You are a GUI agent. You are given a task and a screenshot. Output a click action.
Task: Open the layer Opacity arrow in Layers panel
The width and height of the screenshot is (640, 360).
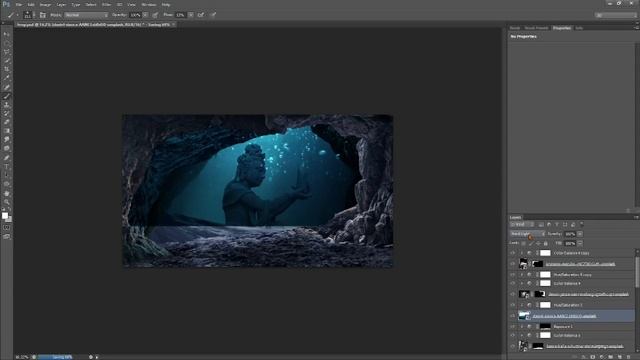pos(580,234)
